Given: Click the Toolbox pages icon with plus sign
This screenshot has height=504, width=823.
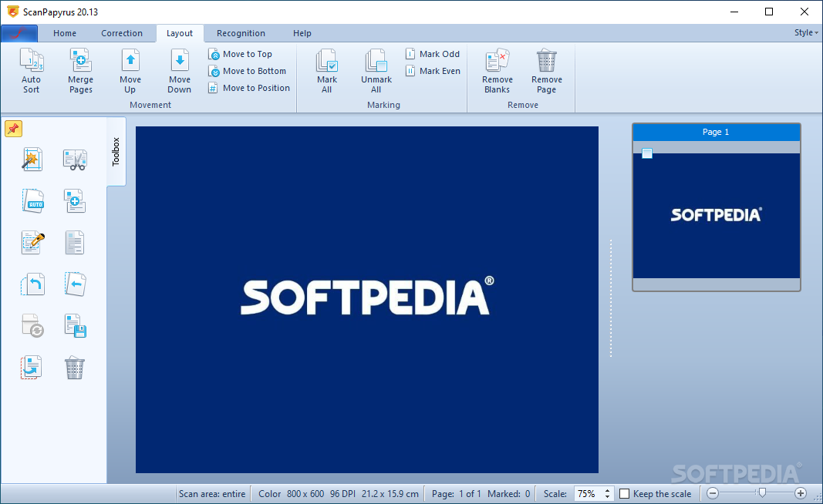Looking at the screenshot, I should [x=75, y=201].
